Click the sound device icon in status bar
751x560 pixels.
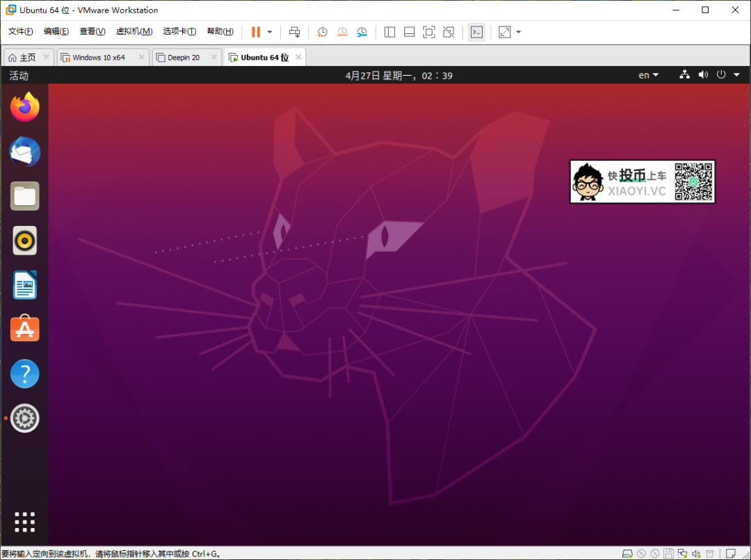(x=703, y=74)
